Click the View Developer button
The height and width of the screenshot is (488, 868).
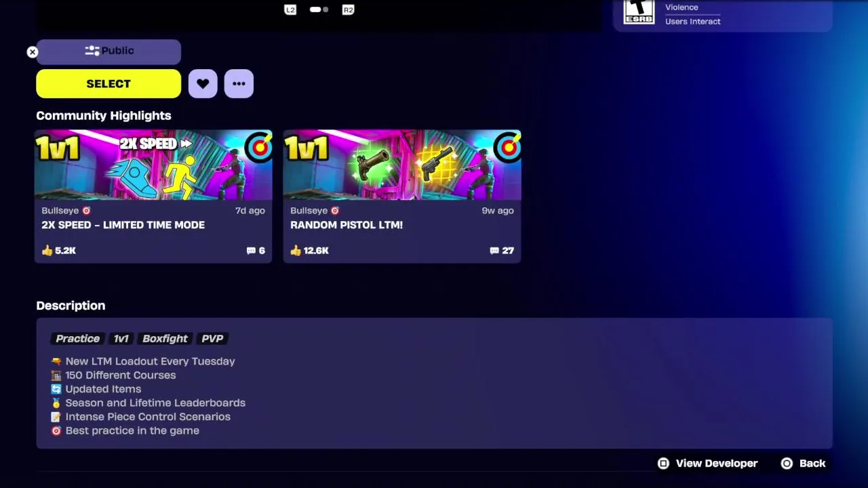pos(707,464)
